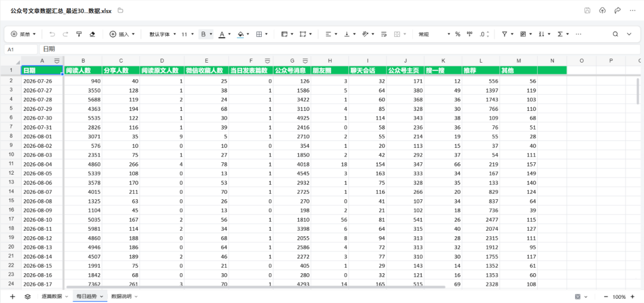Image resolution: width=644 pixels, height=303 pixels.
Task: Click the font color A swatch
Action: 222,35
